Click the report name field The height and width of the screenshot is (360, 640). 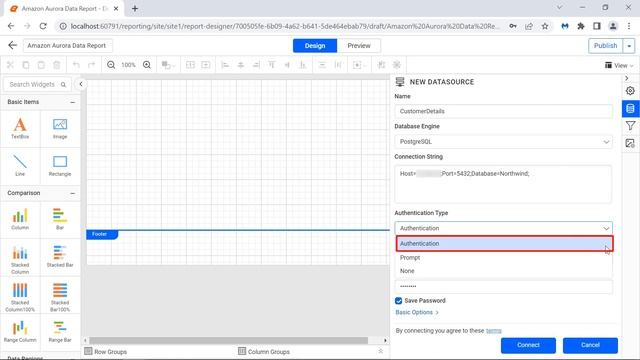(x=68, y=46)
